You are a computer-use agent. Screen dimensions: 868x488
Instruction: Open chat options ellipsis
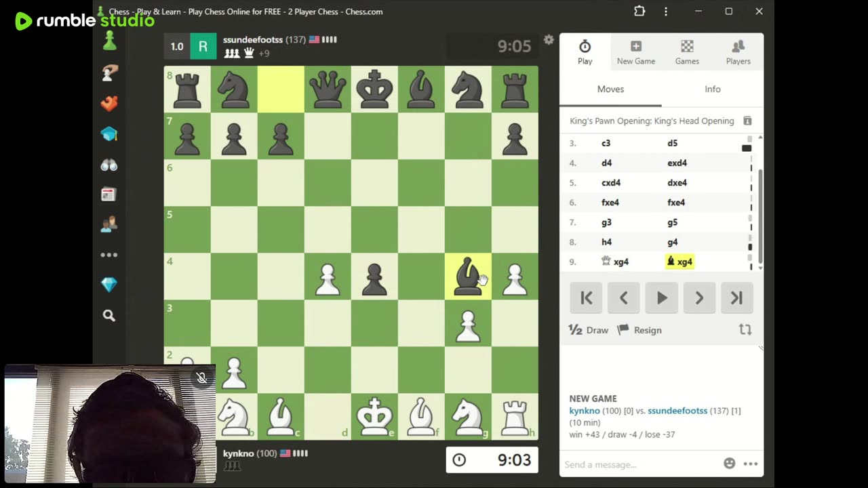(750, 464)
